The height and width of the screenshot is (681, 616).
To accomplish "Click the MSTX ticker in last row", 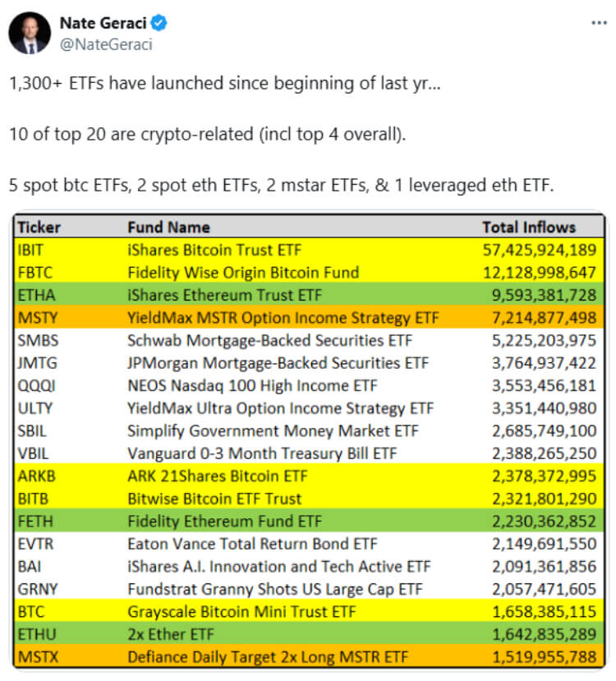I will pyautogui.click(x=38, y=656).
